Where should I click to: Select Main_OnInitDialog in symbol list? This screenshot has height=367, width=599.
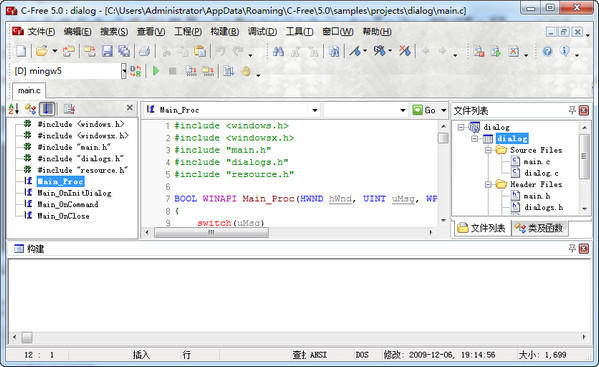(x=74, y=193)
